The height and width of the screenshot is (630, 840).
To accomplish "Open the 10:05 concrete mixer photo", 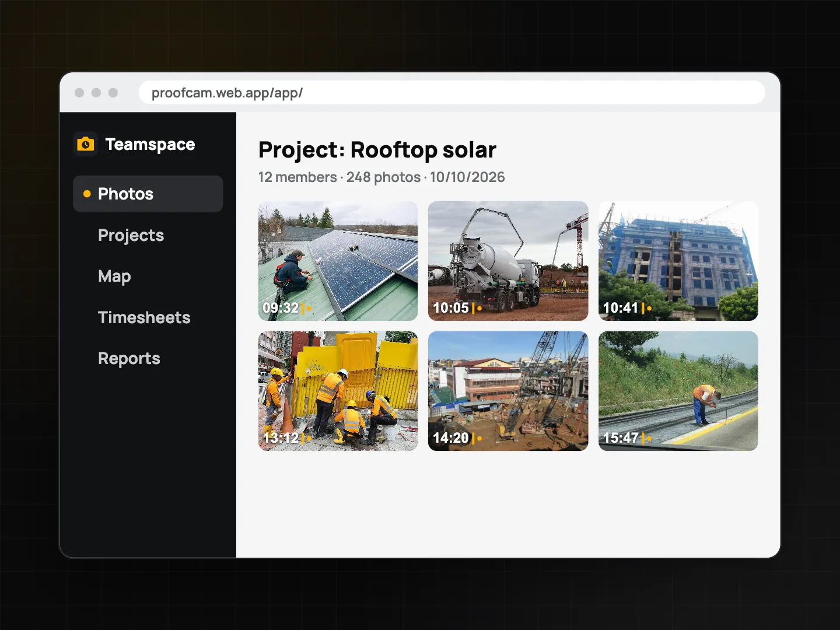I will tap(508, 261).
